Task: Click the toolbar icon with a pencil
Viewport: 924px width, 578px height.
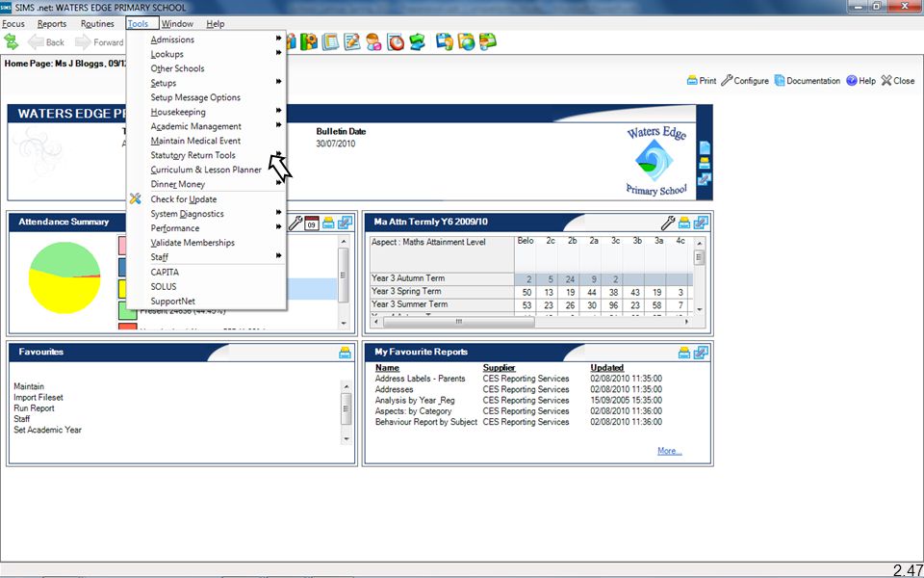Action: (x=352, y=41)
